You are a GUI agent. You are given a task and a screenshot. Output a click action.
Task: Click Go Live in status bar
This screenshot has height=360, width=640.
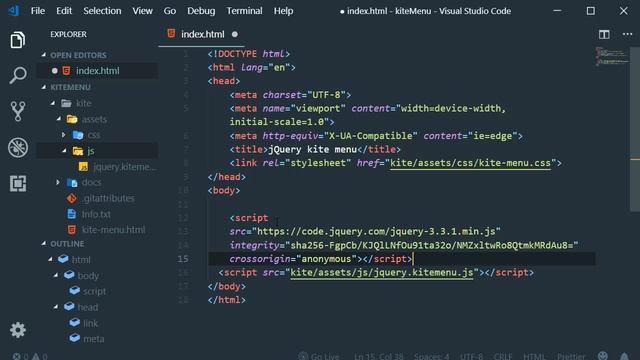click(318, 356)
